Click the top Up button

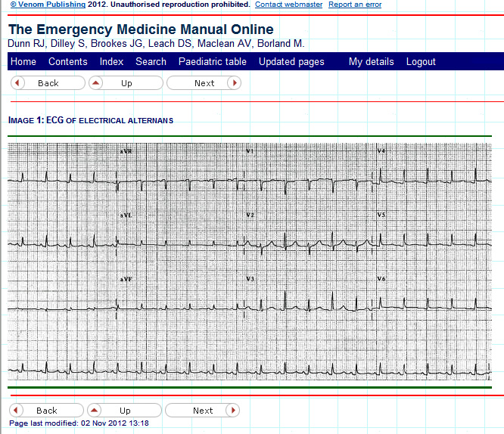pos(126,83)
